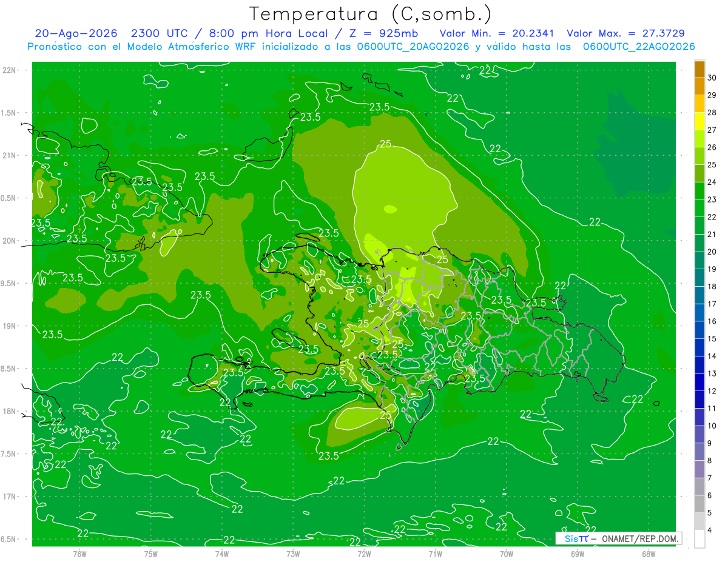The width and height of the screenshot is (728, 562).
Task: Select the purple swatch between 7 and 8
Action: tap(699, 469)
